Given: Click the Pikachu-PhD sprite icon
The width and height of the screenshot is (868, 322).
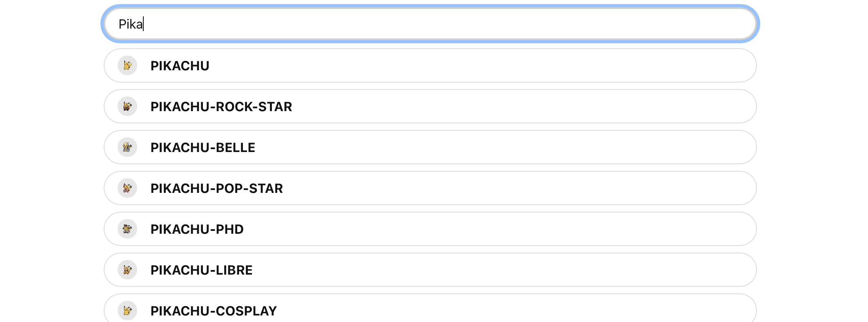Looking at the screenshot, I should 127,229.
